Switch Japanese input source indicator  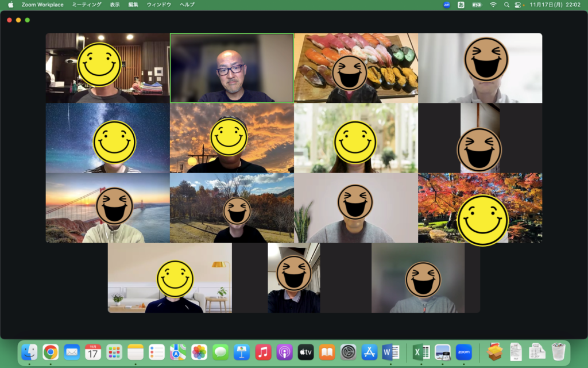tap(461, 5)
